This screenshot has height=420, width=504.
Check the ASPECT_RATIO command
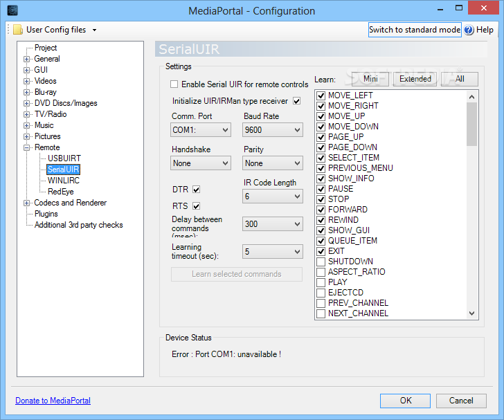[321, 272]
